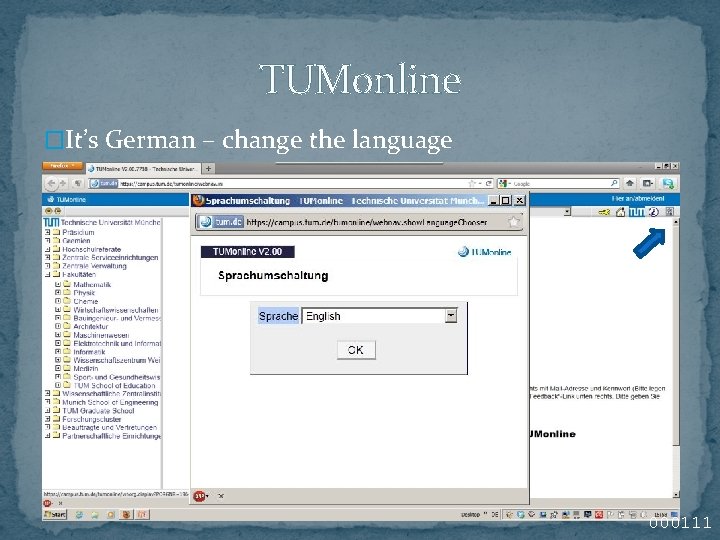Expand the Präsidium folder
This screenshot has width=720, height=540.
point(47,232)
